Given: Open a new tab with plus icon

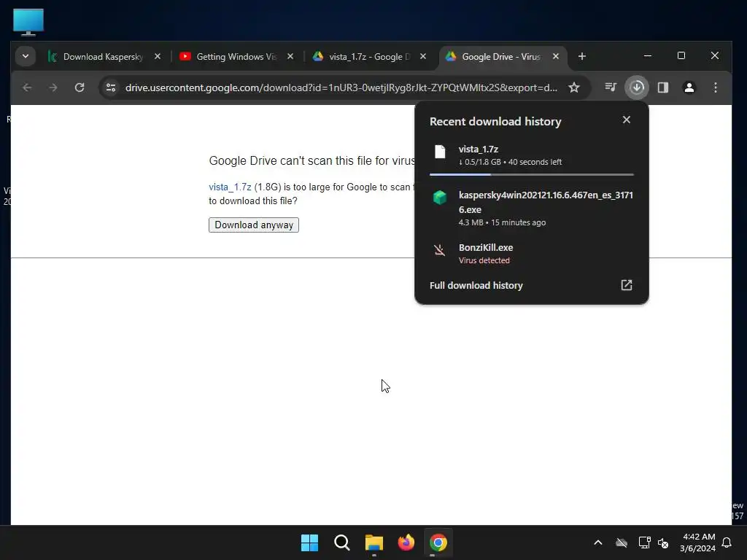Looking at the screenshot, I should tap(581, 57).
